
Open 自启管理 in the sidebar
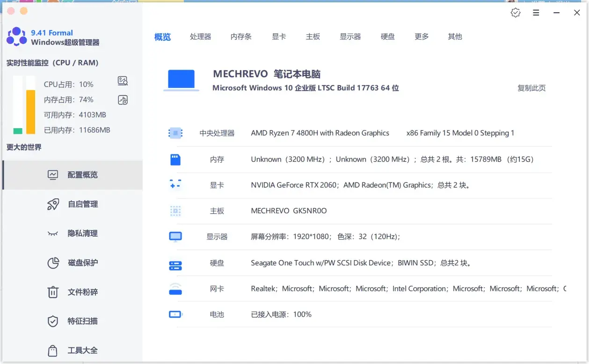pos(73,204)
